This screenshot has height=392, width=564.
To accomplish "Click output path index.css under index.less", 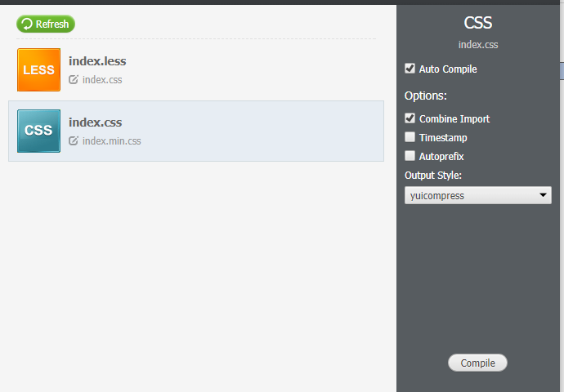I will pyautogui.click(x=102, y=80).
